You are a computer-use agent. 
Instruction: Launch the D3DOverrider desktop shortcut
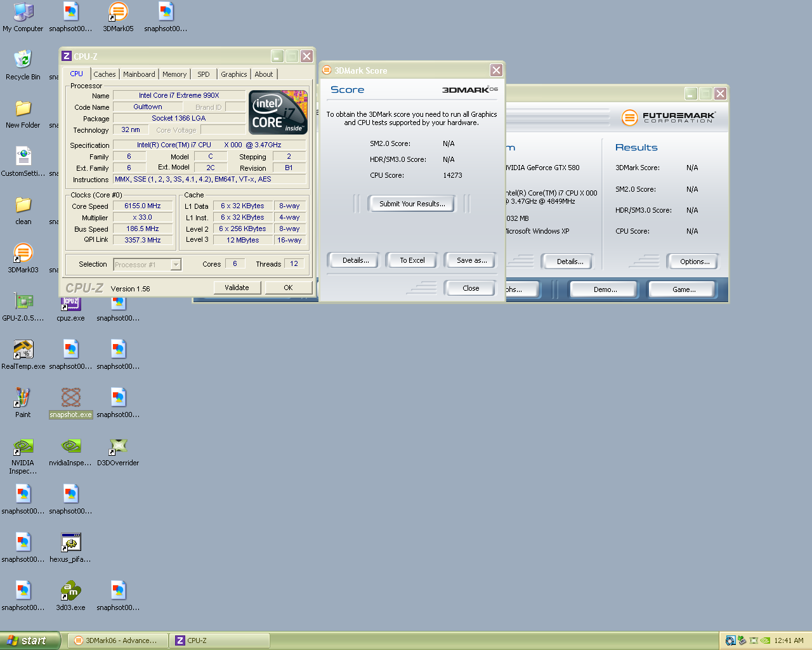(118, 447)
